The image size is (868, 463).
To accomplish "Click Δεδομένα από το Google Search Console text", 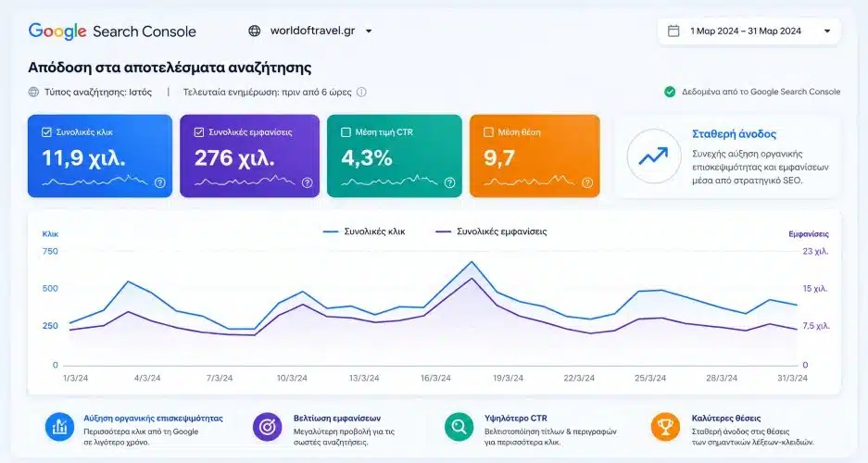I will [x=761, y=92].
